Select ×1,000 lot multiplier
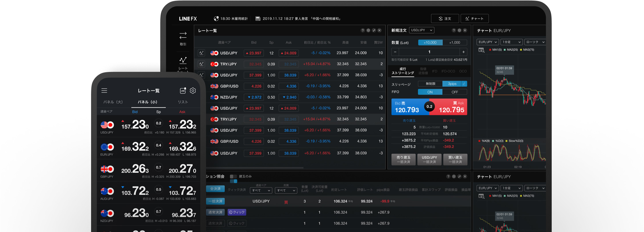The height and width of the screenshot is (232, 644). pos(455,43)
